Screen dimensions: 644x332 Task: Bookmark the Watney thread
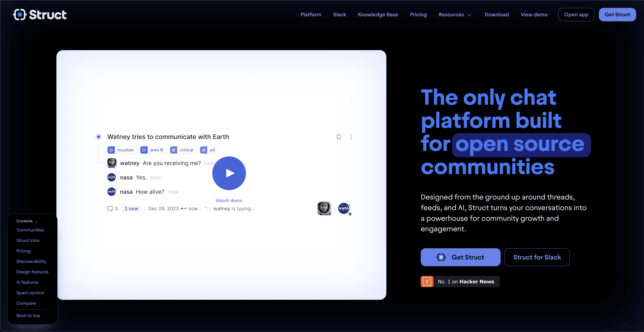pyautogui.click(x=338, y=137)
